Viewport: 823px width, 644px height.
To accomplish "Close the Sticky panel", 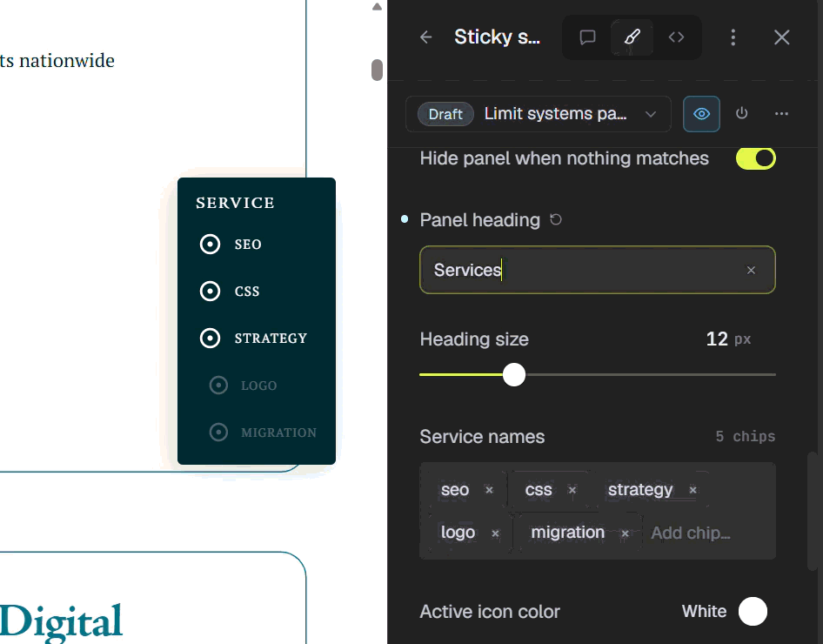I will [x=781, y=37].
